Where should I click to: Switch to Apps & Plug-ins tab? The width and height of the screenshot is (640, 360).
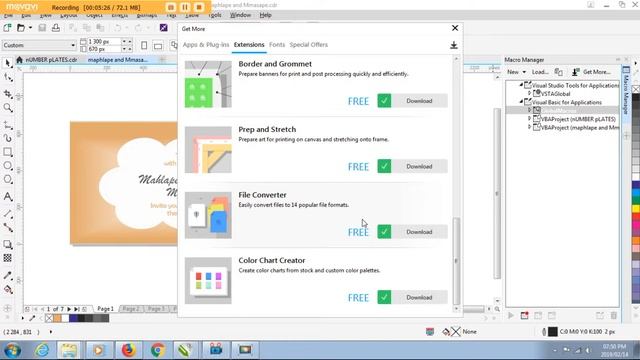206,44
